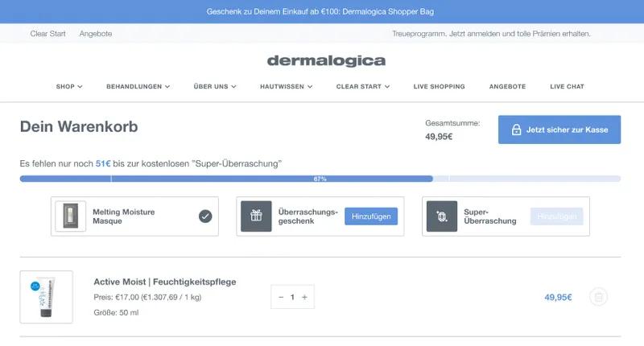Open Angebote link in top bar

(95, 34)
